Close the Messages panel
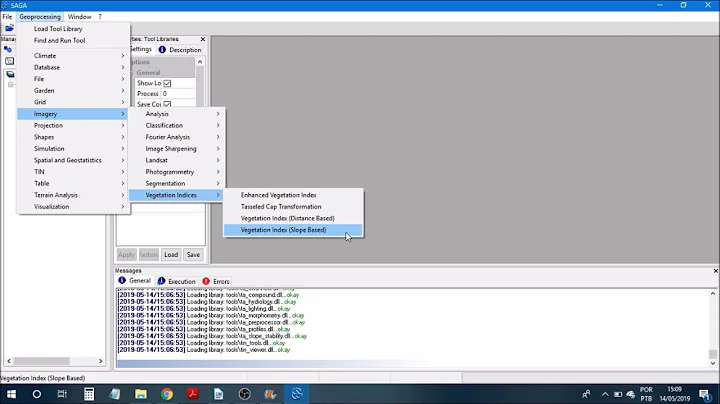Viewport: 720px width, 404px height. (x=715, y=271)
